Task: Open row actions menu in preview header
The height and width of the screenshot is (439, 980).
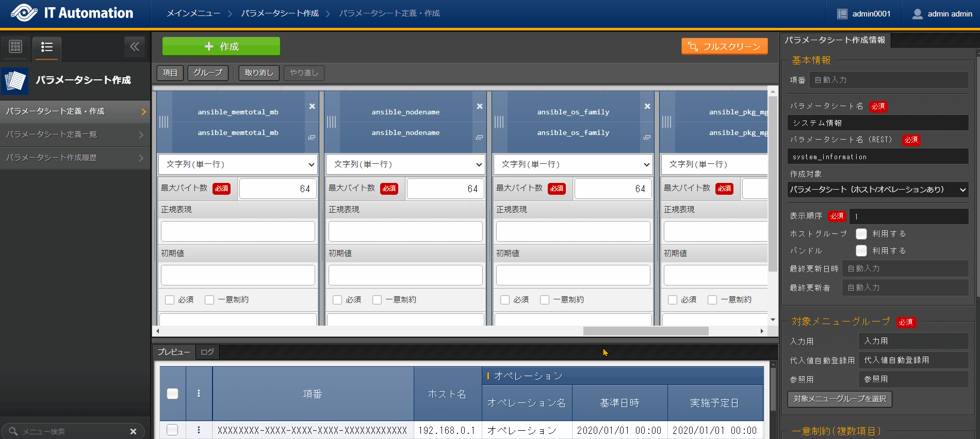Action: (199, 394)
